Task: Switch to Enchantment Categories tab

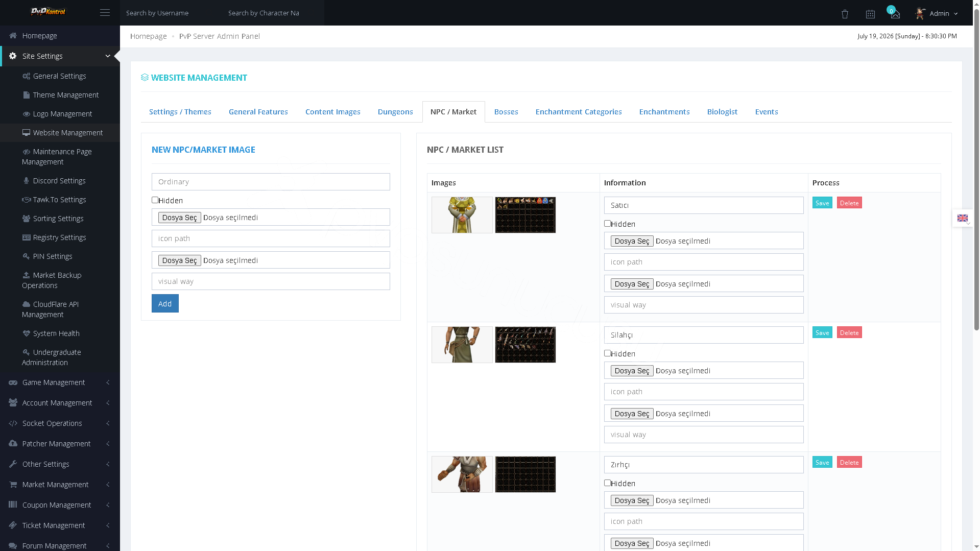Action: point(579,112)
